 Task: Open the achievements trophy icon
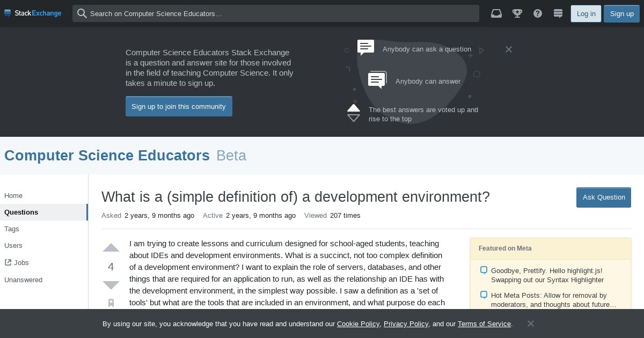point(517,13)
